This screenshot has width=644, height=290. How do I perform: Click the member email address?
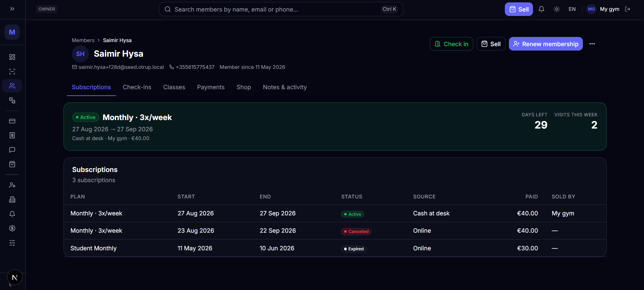(121, 67)
